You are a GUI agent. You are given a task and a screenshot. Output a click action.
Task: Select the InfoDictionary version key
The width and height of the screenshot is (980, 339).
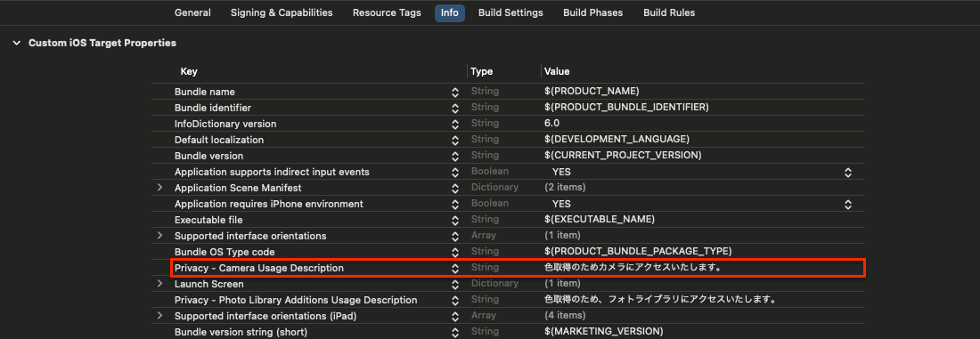tap(225, 124)
